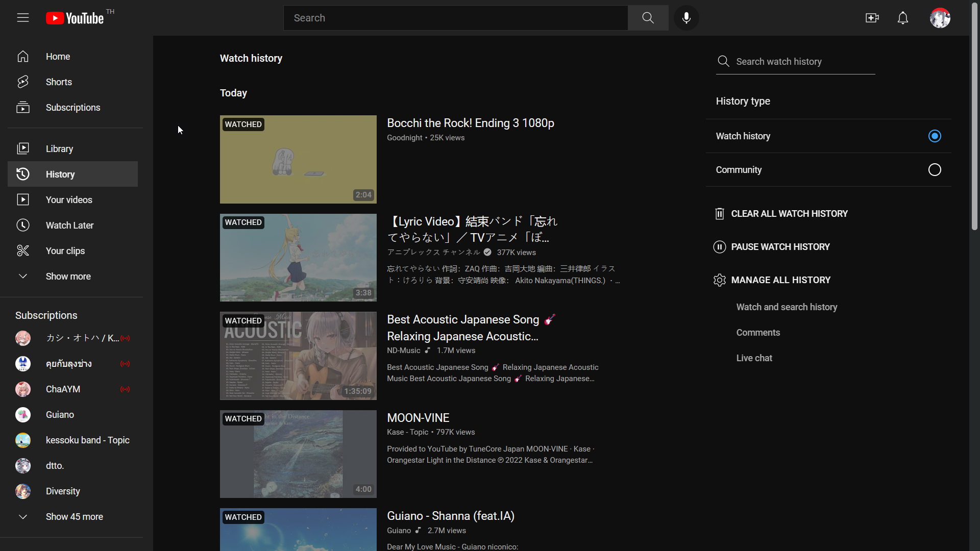The image size is (980, 551).
Task: Click the pause watch history icon
Action: click(719, 247)
